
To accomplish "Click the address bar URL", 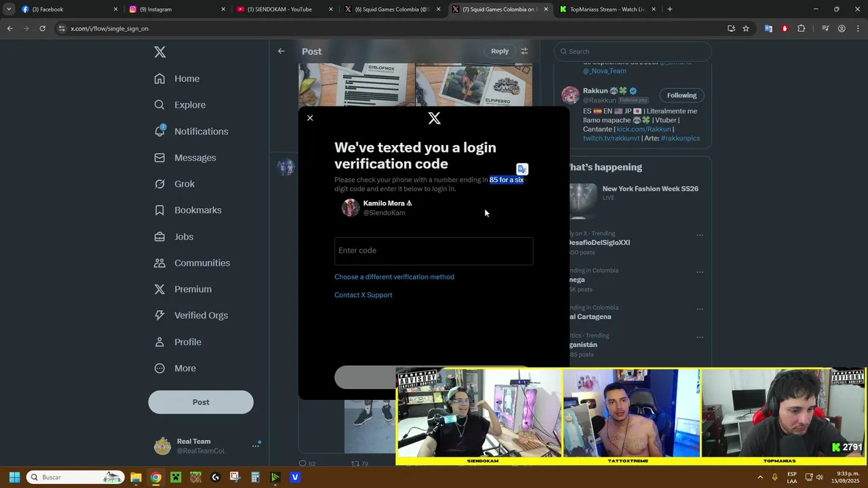I will 109,28.
